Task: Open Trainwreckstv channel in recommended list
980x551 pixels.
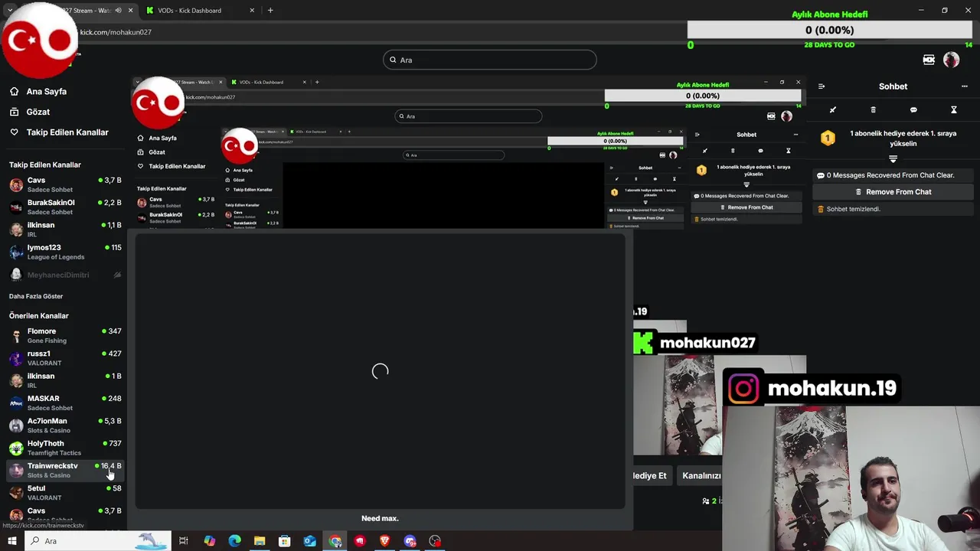Action: pos(65,470)
